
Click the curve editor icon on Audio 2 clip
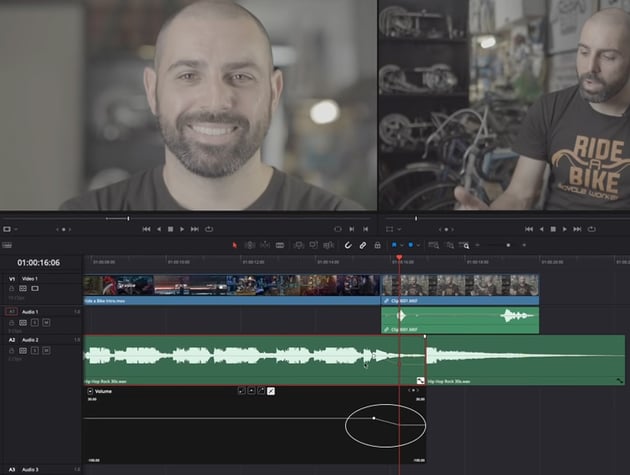click(420, 381)
